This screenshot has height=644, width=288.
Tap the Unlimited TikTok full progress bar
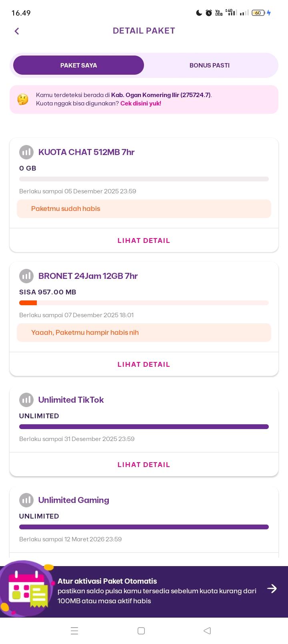[144, 427]
